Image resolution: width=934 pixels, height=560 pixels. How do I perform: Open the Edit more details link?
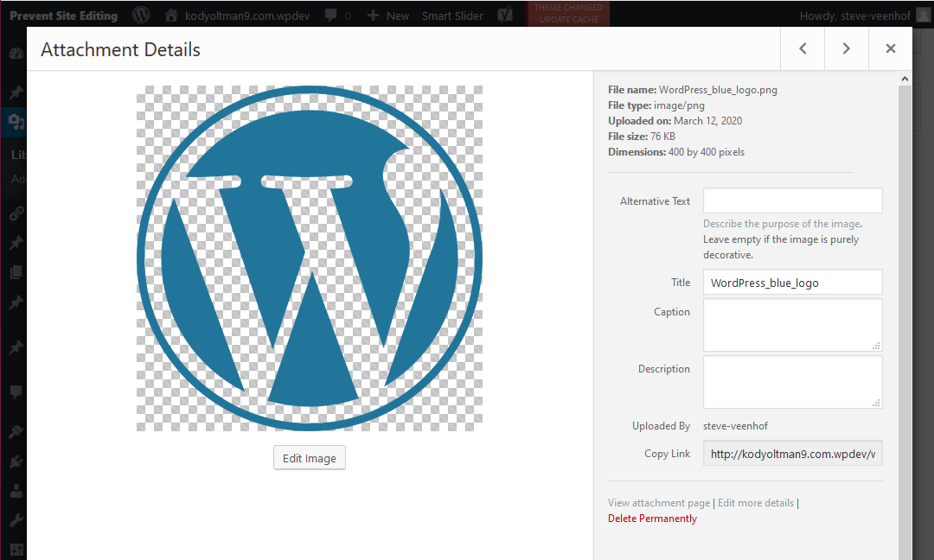755,503
